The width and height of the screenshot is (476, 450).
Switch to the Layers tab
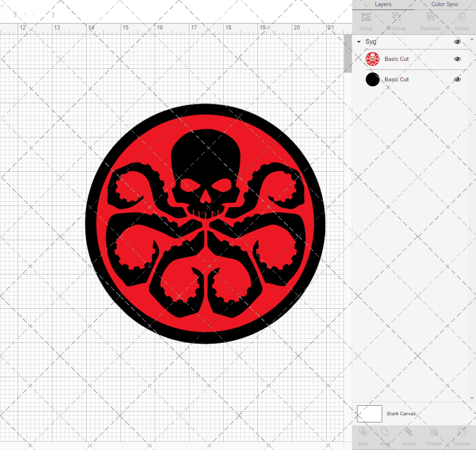pyautogui.click(x=383, y=5)
